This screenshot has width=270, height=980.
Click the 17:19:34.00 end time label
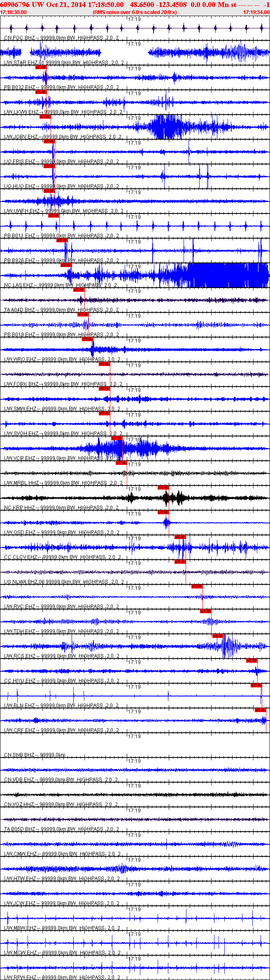tap(256, 12)
